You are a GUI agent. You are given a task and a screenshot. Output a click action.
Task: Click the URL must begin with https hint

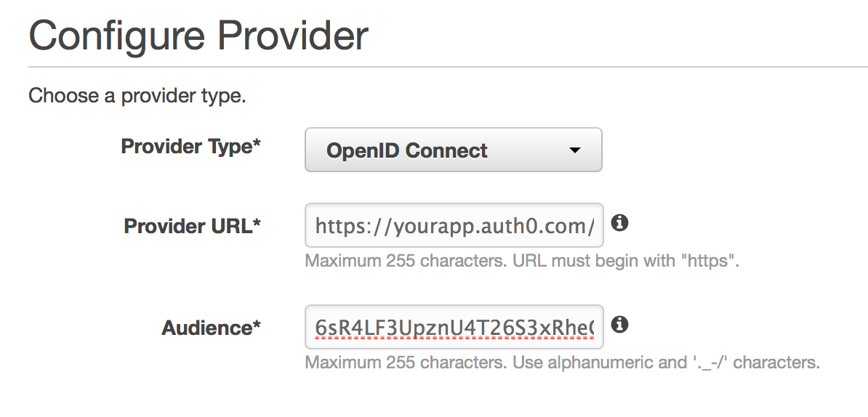coord(522,261)
